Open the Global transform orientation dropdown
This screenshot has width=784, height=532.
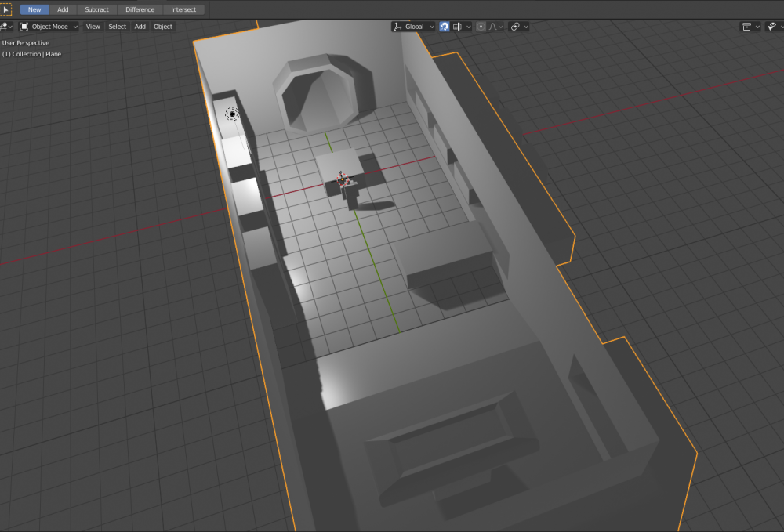[414, 27]
